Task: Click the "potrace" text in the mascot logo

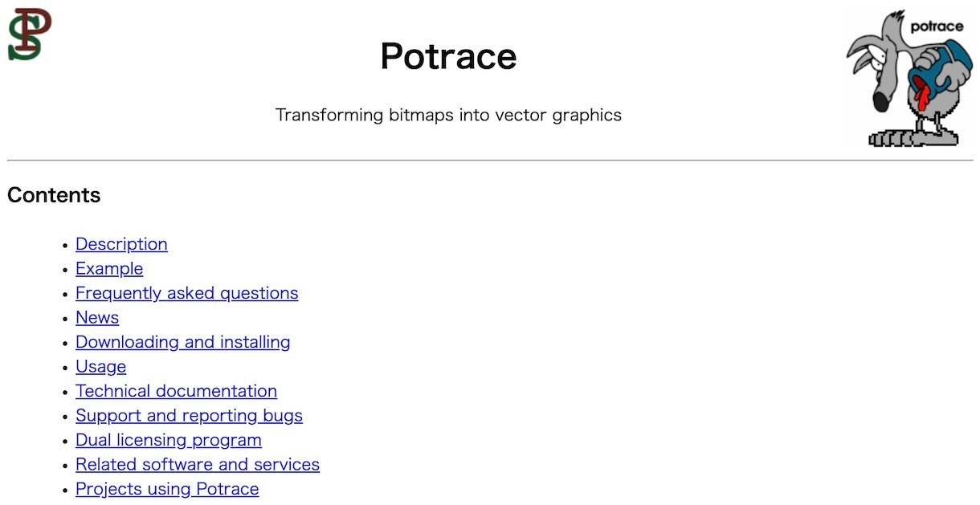Action: tap(937, 26)
